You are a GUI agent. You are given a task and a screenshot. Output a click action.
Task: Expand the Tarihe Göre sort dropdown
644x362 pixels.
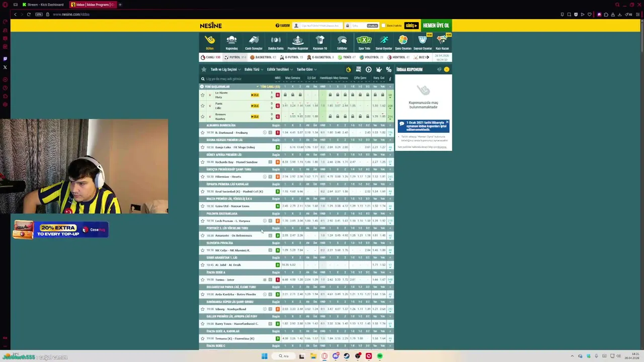(x=306, y=69)
